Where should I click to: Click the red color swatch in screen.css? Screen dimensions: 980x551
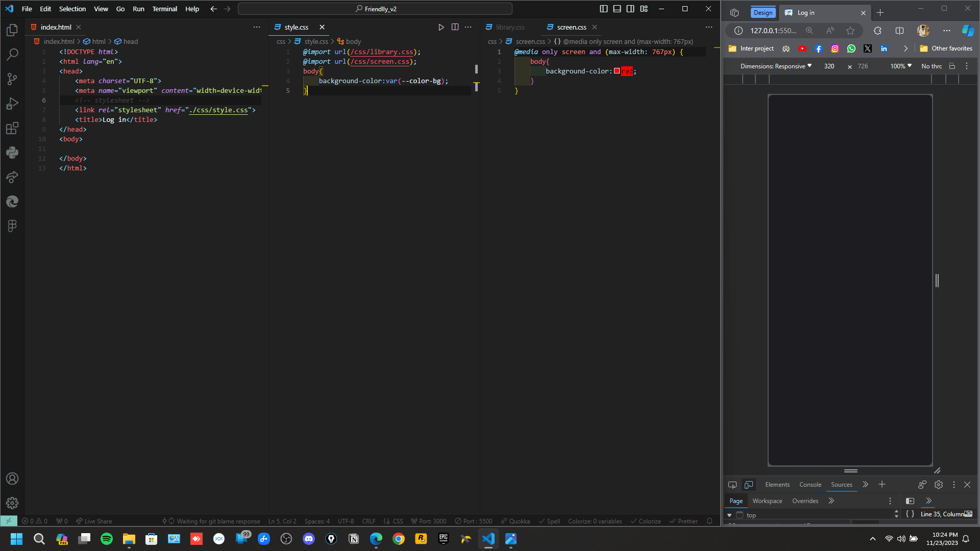click(617, 71)
